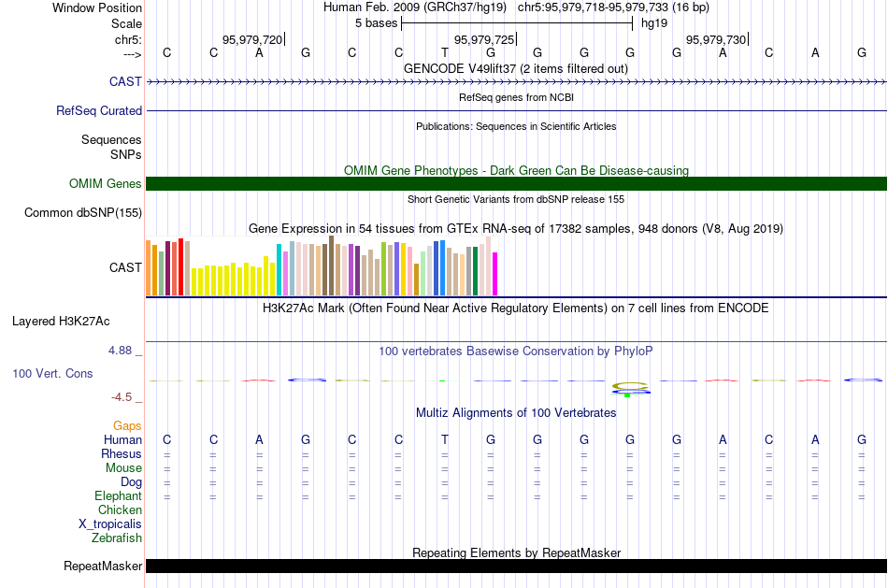Click the CAST gene arrow line in the GENCODE track
Screen dimensions: 888x588
(x=516, y=82)
